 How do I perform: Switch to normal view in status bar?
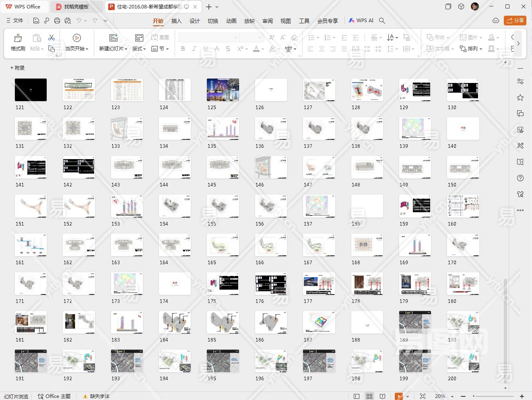tap(357, 396)
